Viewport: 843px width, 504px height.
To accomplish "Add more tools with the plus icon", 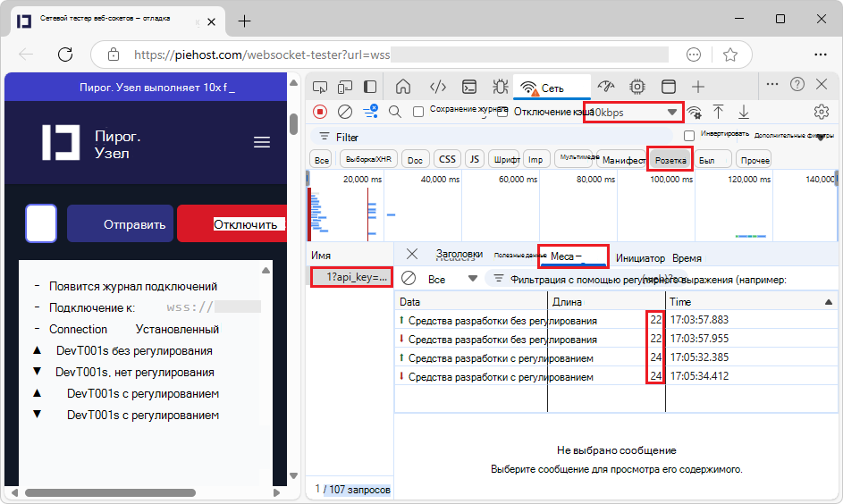I will tap(698, 87).
